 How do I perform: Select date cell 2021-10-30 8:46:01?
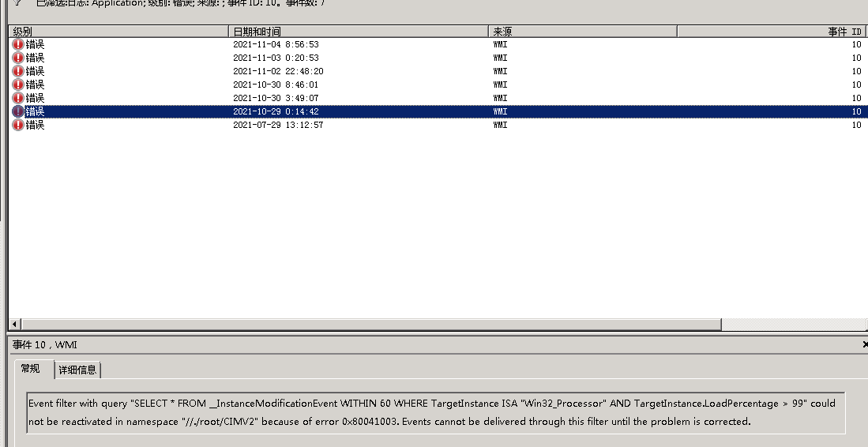[276, 85]
